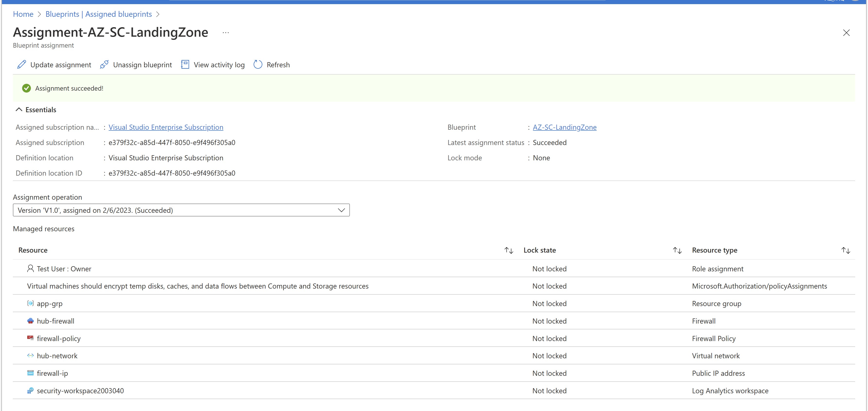This screenshot has height=411, width=868.
Task: Click the Refresh circular arrow icon
Action: (x=258, y=64)
